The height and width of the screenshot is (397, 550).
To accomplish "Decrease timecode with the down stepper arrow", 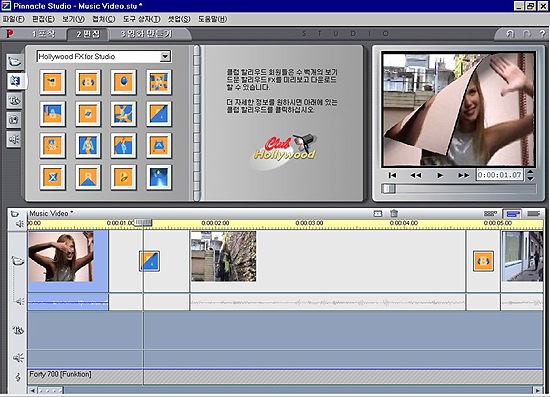I will 530,178.
